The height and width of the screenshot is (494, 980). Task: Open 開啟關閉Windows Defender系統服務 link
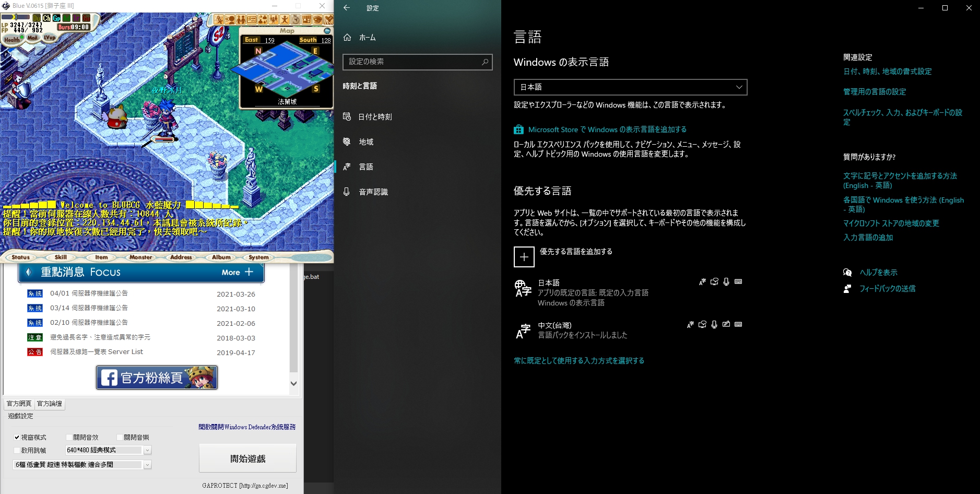[x=247, y=427]
